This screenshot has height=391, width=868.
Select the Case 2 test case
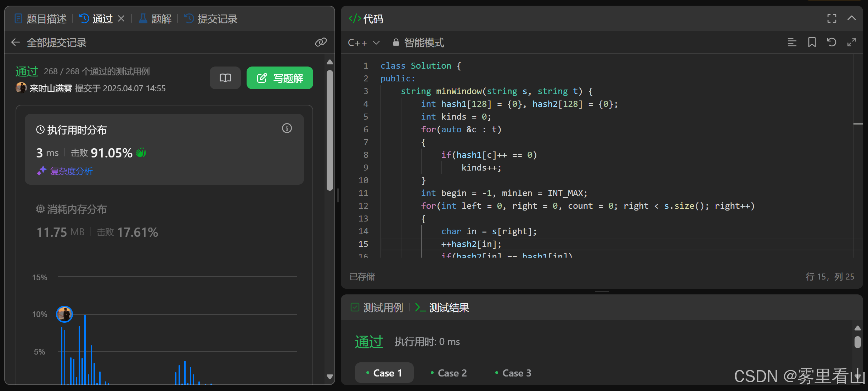(x=449, y=373)
